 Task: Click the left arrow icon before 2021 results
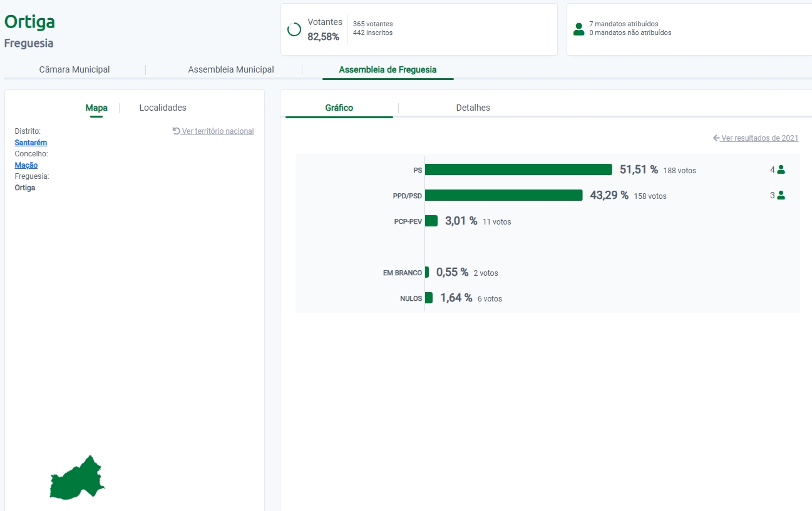[716, 138]
